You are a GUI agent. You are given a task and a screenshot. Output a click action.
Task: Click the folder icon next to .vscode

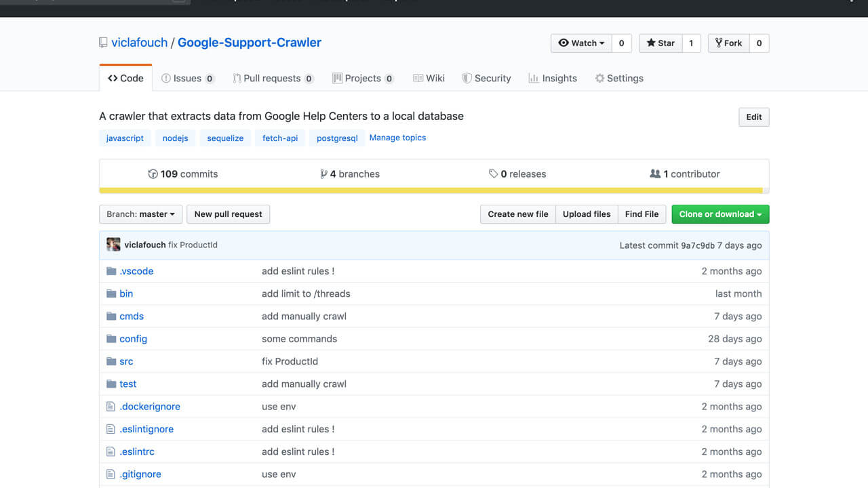(x=111, y=271)
